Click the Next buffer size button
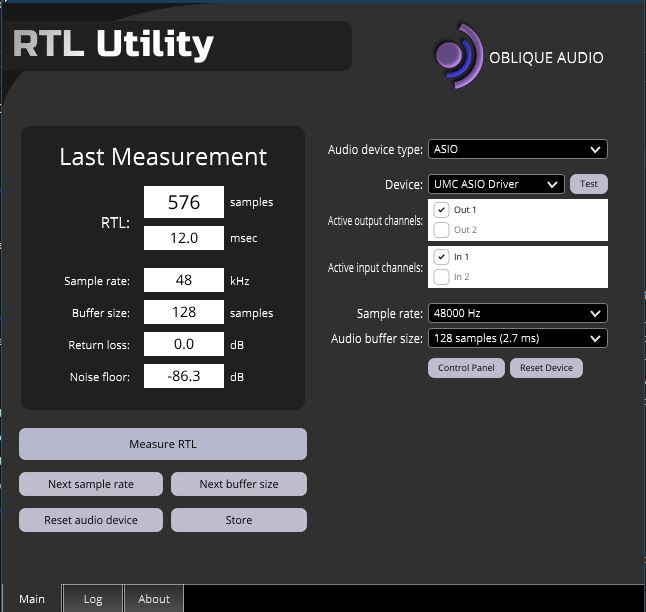646x612 pixels. (x=239, y=484)
